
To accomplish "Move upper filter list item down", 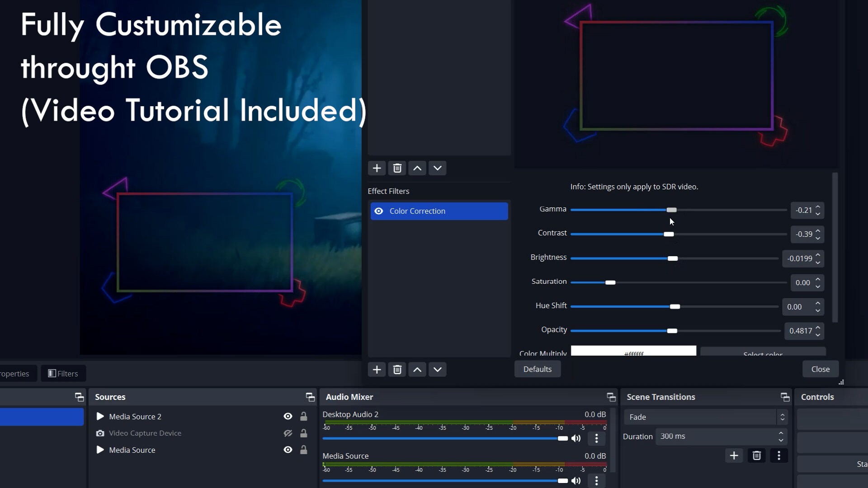I will 437,168.
